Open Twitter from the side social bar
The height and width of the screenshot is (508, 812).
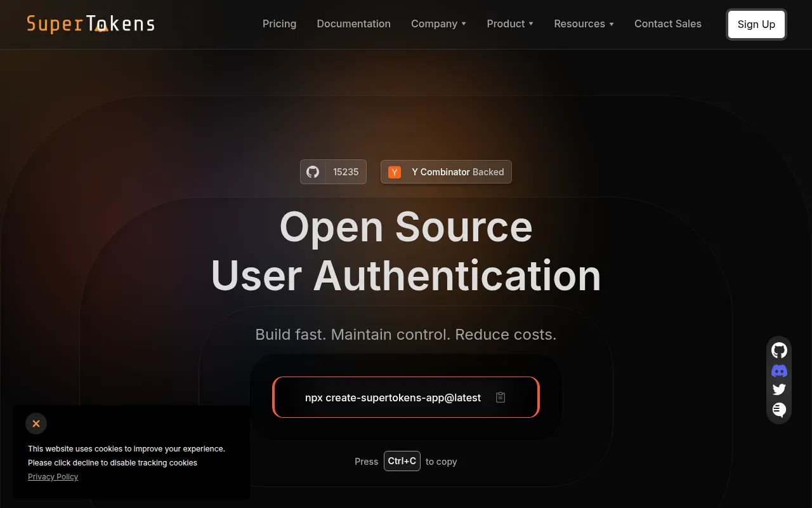(x=779, y=390)
